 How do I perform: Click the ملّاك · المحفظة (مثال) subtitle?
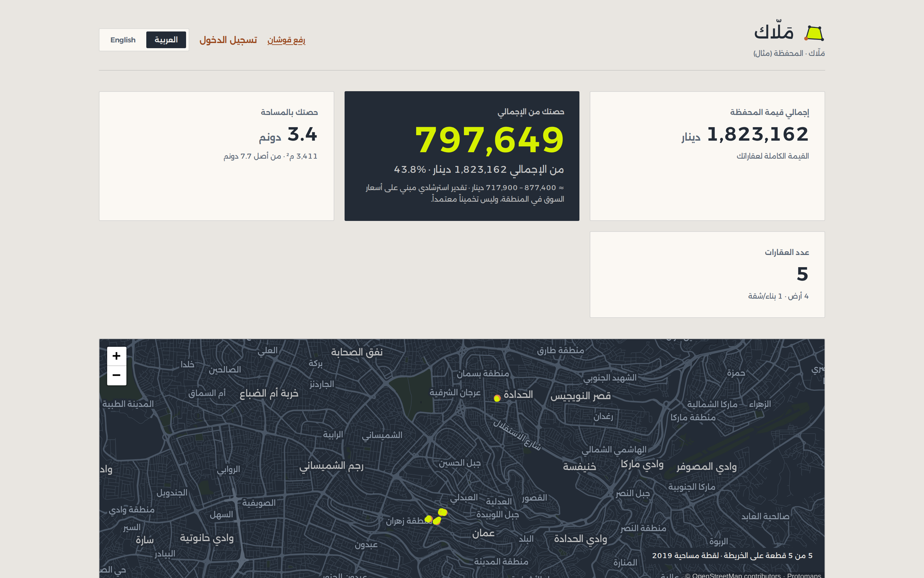pos(789,53)
